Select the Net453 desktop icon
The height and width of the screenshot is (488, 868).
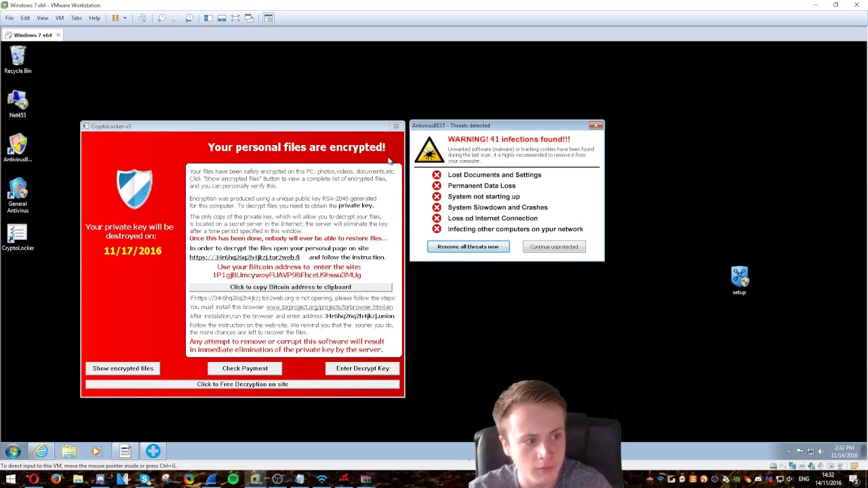coord(18,104)
